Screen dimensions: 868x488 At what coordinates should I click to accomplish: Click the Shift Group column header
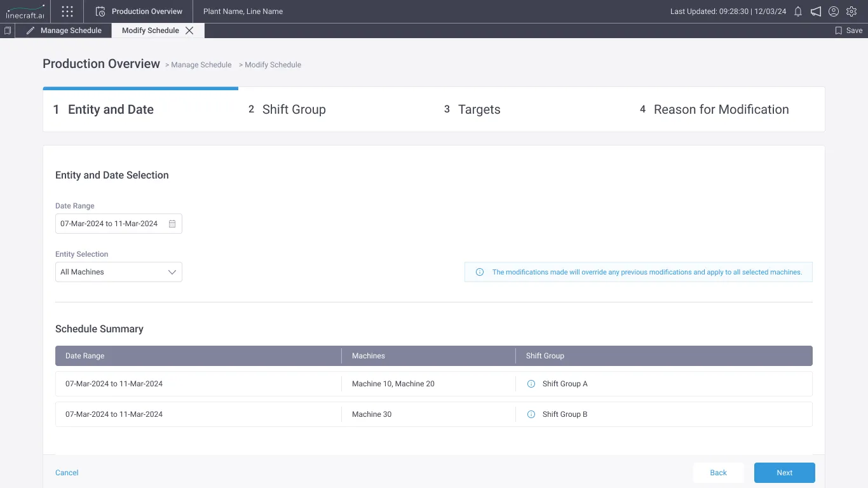point(545,356)
